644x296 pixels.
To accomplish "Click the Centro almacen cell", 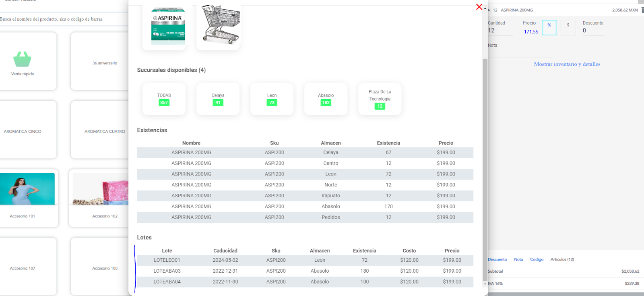I will (330, 164).
